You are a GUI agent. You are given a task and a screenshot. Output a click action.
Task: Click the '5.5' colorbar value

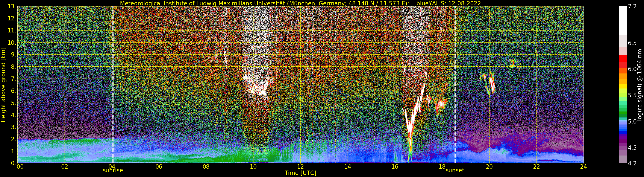click(632, 95)
